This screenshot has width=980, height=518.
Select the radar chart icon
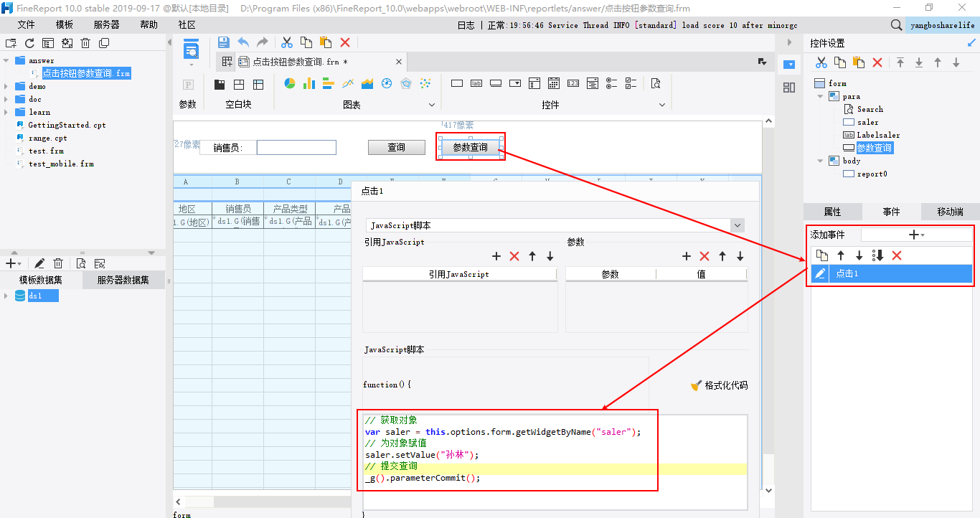(x=406, y=84)
